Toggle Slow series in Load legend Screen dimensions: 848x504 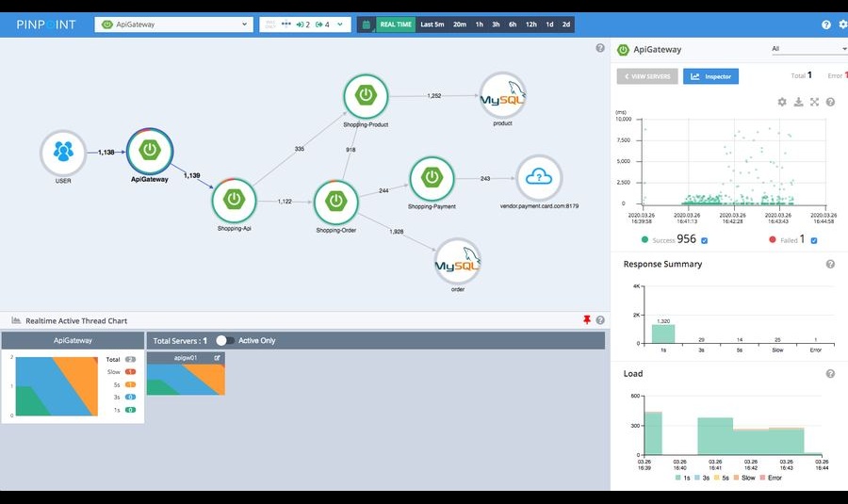click(744, 478)
